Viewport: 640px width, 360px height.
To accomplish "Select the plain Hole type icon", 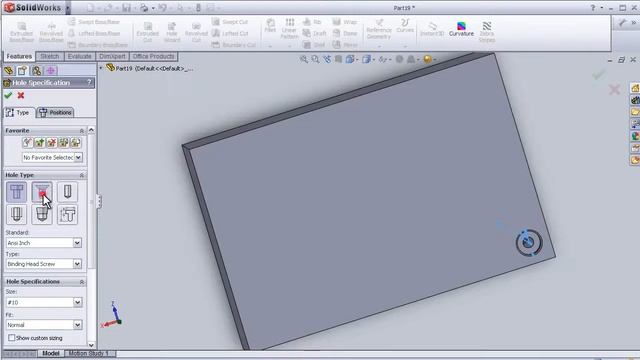I will [x=67, y=192].
